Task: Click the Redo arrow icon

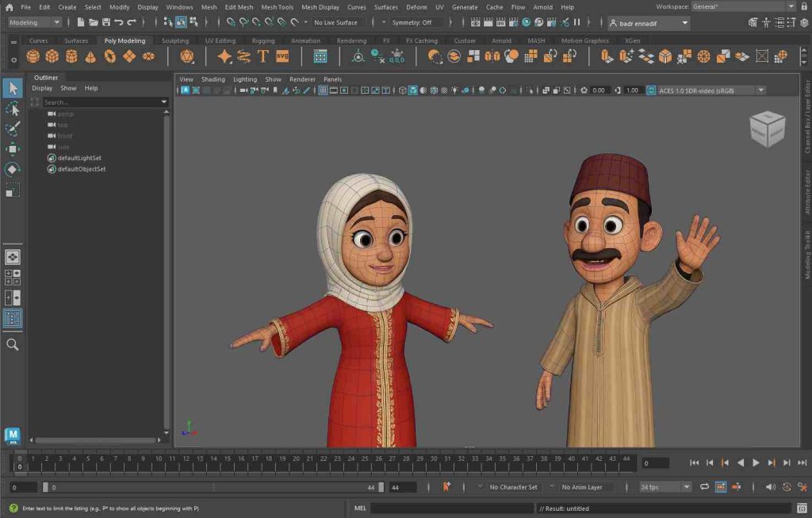Action: 132,22
